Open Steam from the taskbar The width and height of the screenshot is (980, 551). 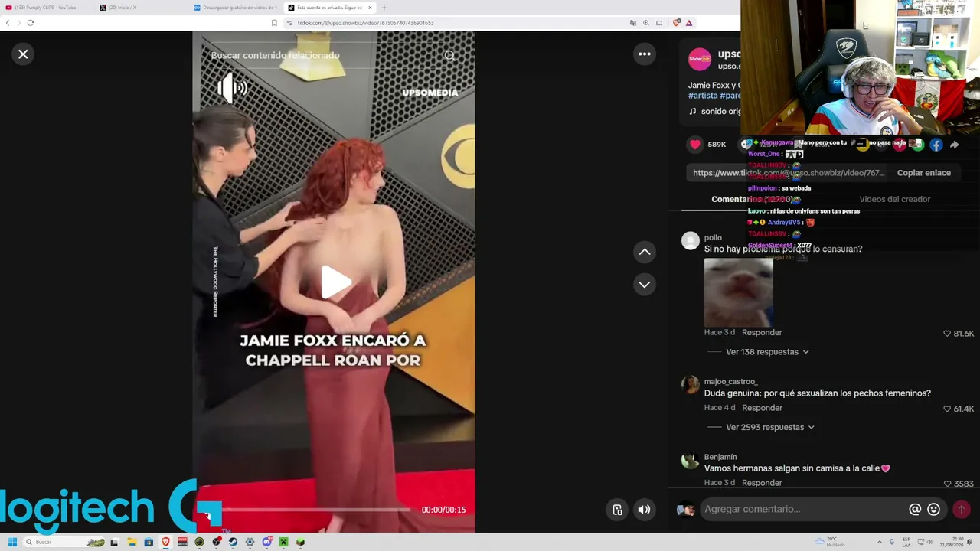[233, 542]
